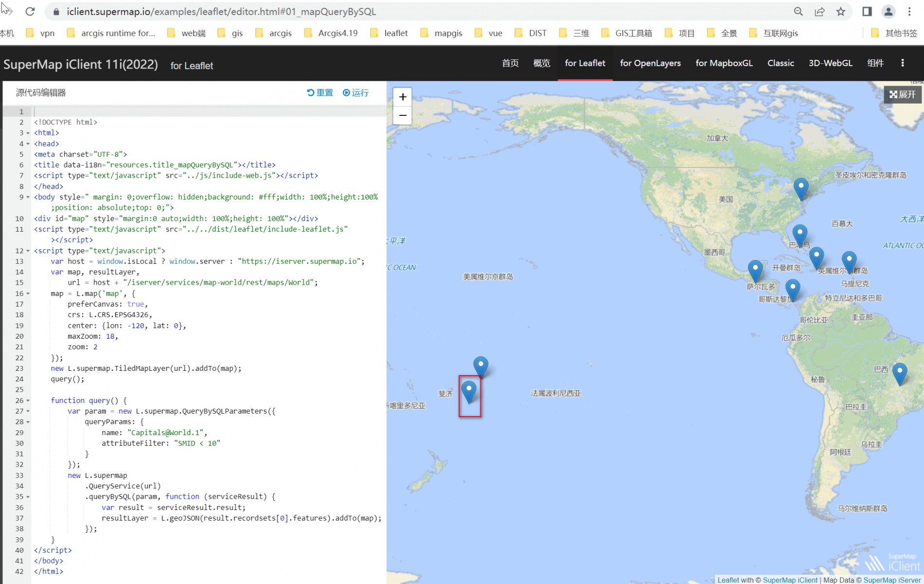
Task: Click the marker over the northeastern United States
Action: point(801,190)
